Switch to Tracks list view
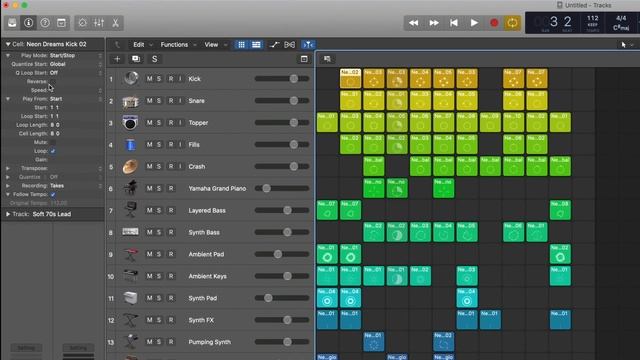Screen dimensions: 640x360 [256, 44]
